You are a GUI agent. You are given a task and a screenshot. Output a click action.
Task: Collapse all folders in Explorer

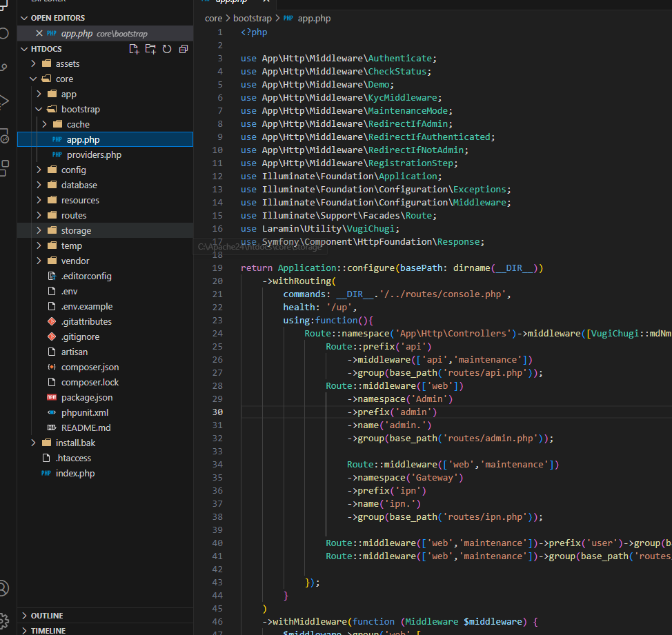point(184,49)
